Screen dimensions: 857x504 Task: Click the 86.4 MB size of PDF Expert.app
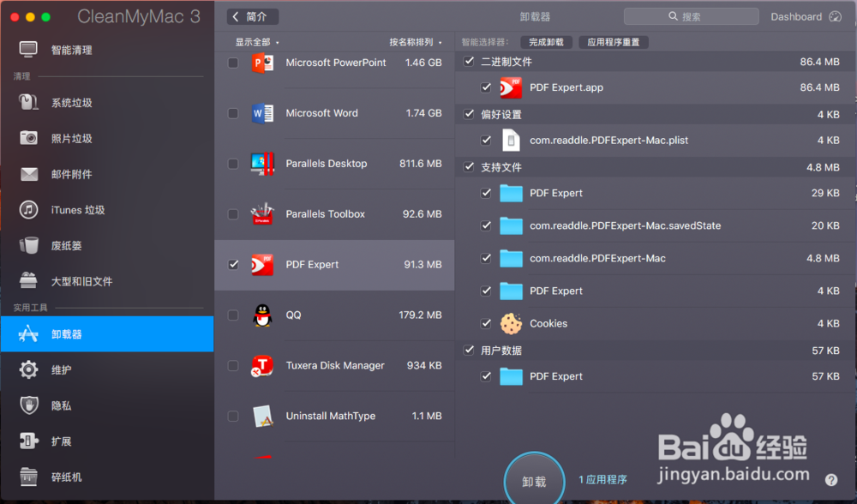point(819,87)
